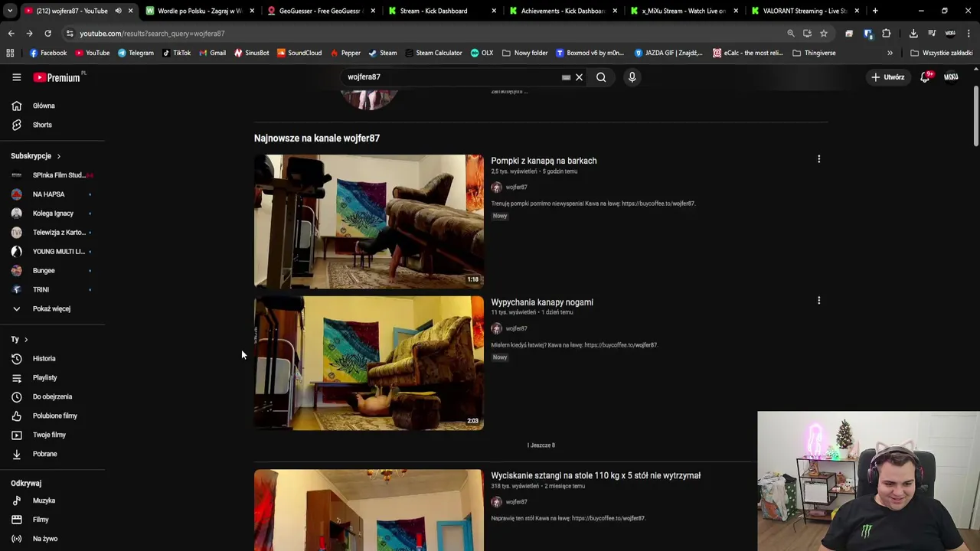Click in the wojfer87 search field
This screenshot has width=980, height=551.
coord(452,77)
